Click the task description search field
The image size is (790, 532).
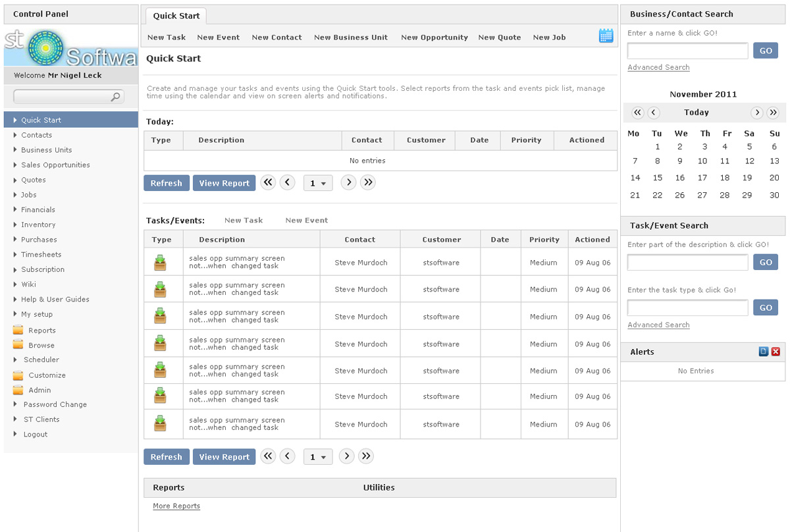click(x=687, y=262)
